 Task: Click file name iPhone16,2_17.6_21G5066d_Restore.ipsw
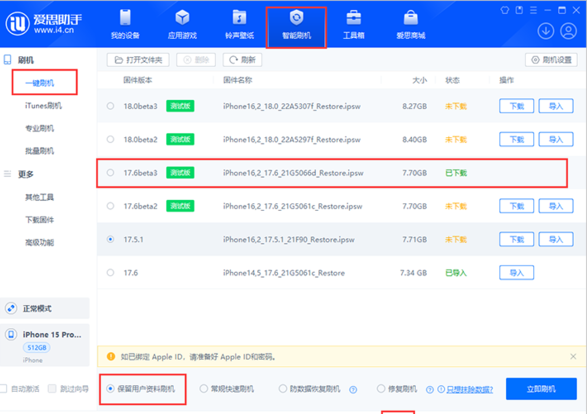coord(293,173)
